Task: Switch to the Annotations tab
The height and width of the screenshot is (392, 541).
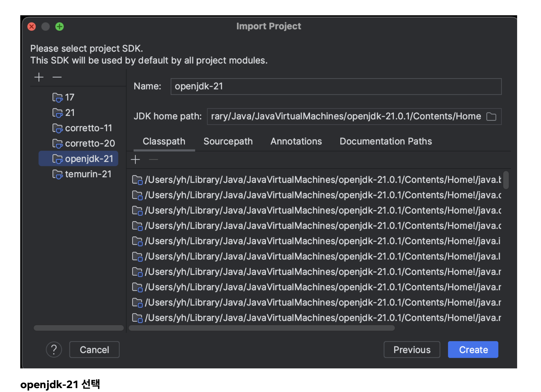Action: pyautogui.click(x=296, y=141)
